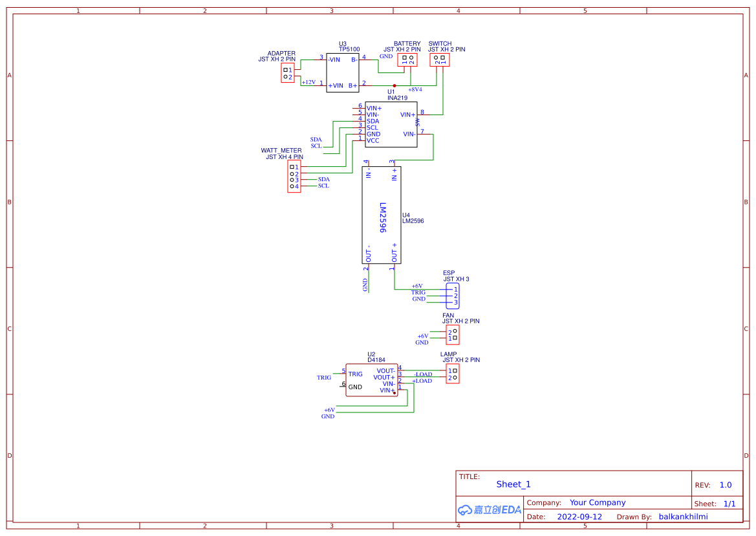Click the +8V4 net label
756x536 pixels.
[x=415, y=91]
